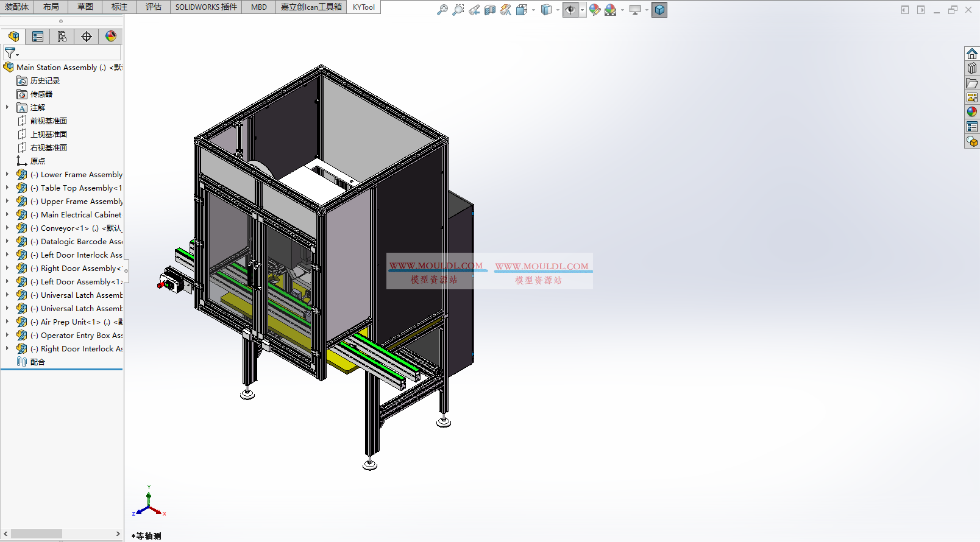Select the 上视基准面 plane
980x542 pixels.
(49, 134)
